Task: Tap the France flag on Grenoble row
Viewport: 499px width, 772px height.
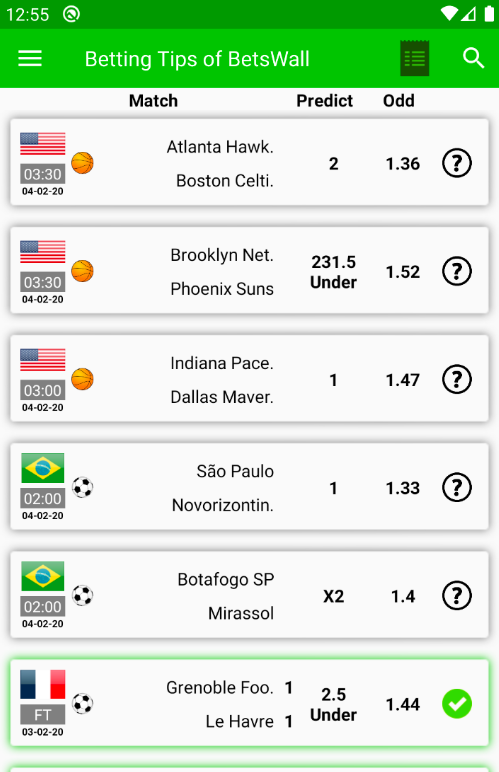Action: pyautogui.click(x=43, y=684)
